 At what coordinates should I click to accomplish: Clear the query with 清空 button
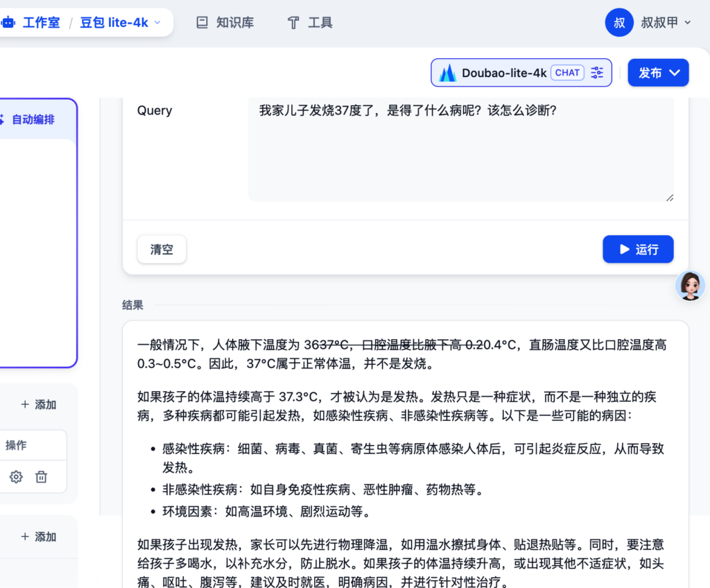click(162, 250)
